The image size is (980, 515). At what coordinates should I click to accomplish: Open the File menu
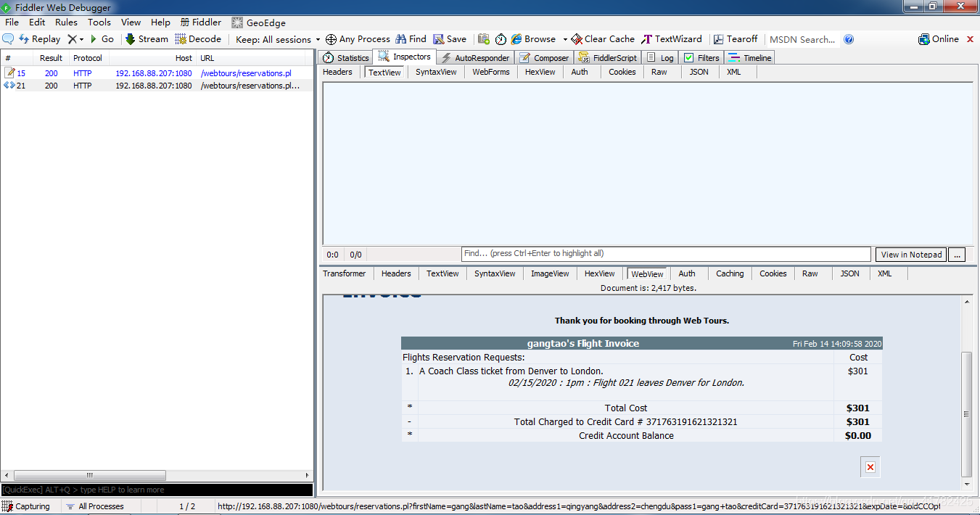12,22
